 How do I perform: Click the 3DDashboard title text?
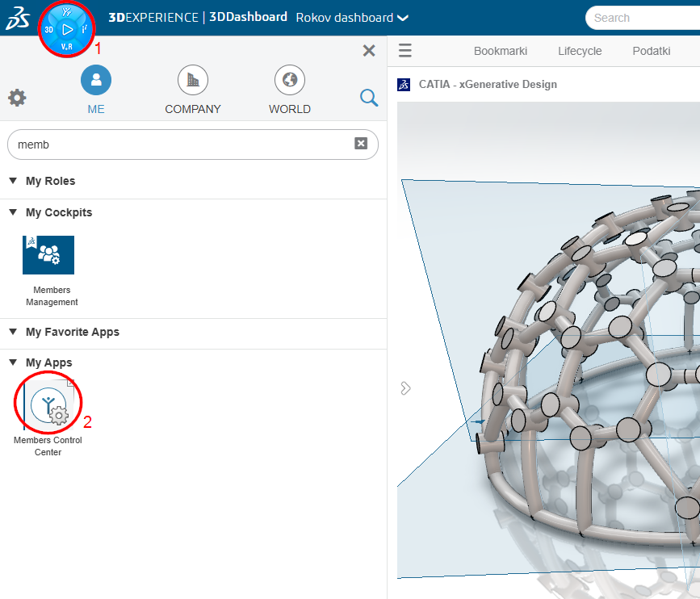(x=248, y=17)
